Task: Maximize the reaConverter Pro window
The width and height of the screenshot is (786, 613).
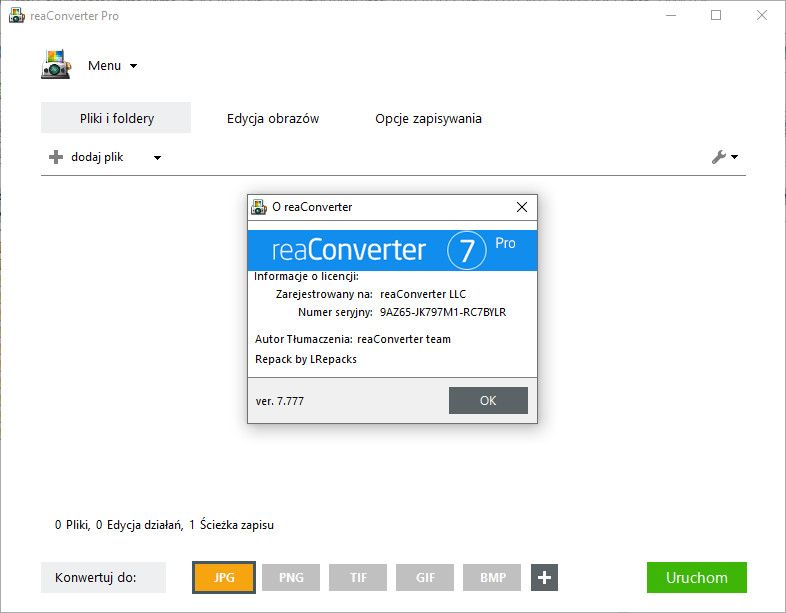Action: [x=716, y=16]
